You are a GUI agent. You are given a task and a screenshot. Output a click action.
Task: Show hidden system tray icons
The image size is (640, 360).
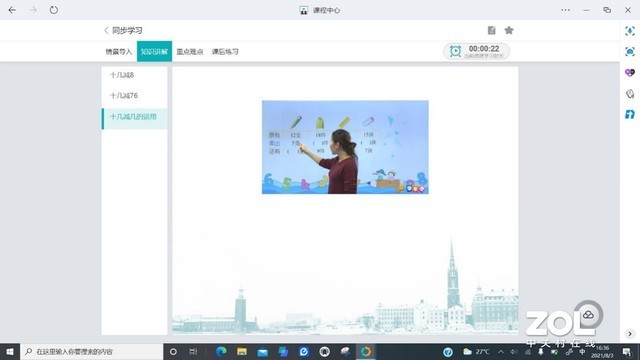tap(501, 351)
